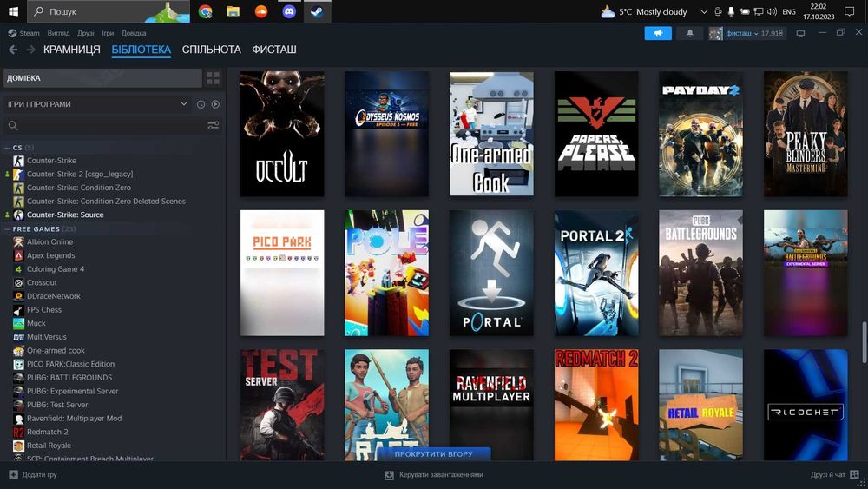Open the ІГРИ І ПРОГРАМИ dropdown
The width and height of the screenshot is (868, 489).
[x=97, y=104]
